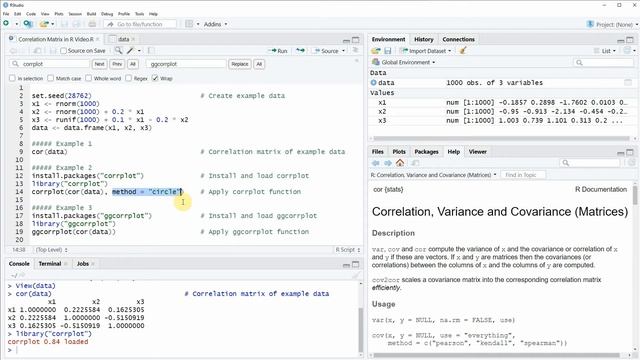Click the Create a project icon
This screenshot has height=360, width=640.
point(27,24)
